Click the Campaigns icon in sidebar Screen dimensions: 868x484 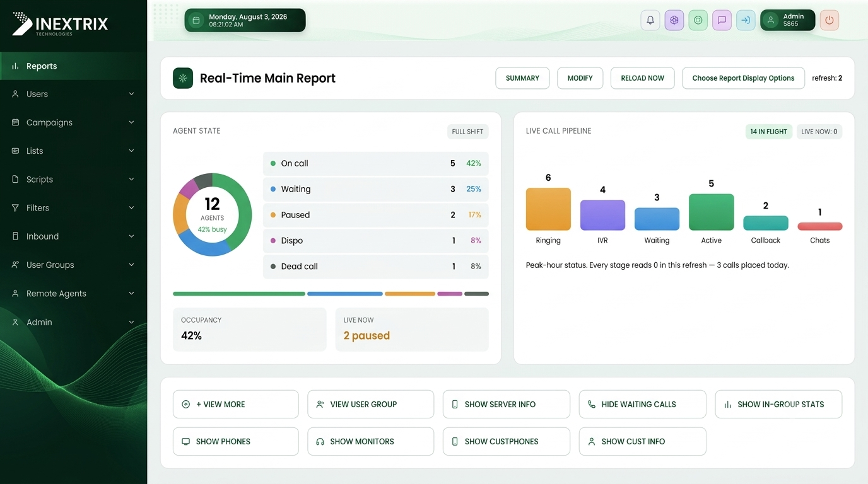[x=15, y=122]
